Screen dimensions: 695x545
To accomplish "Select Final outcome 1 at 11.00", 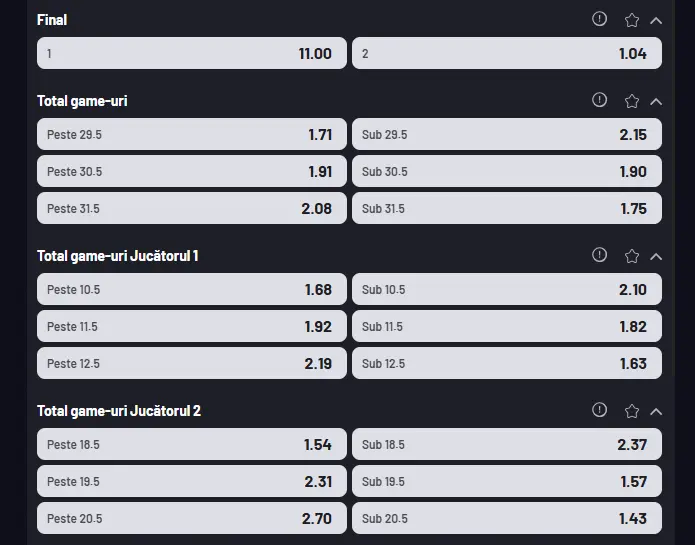I will pos(191,53).
